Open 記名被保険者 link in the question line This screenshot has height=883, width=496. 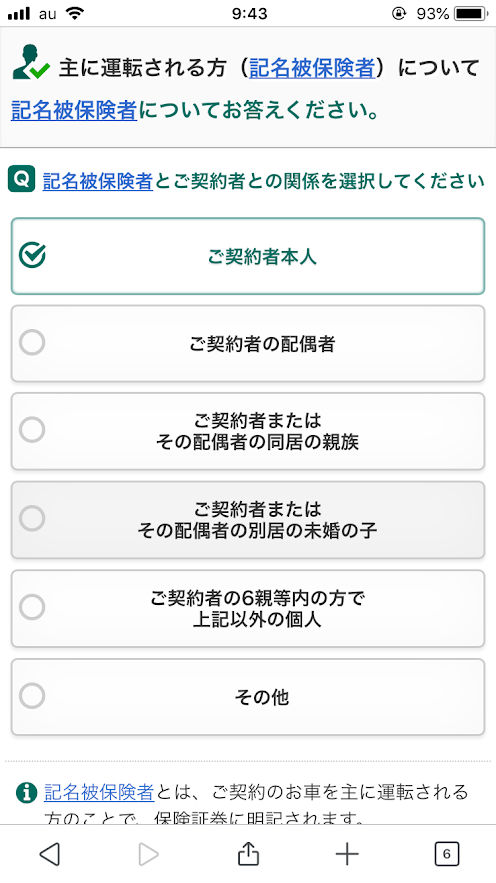[x=98, y=181]
